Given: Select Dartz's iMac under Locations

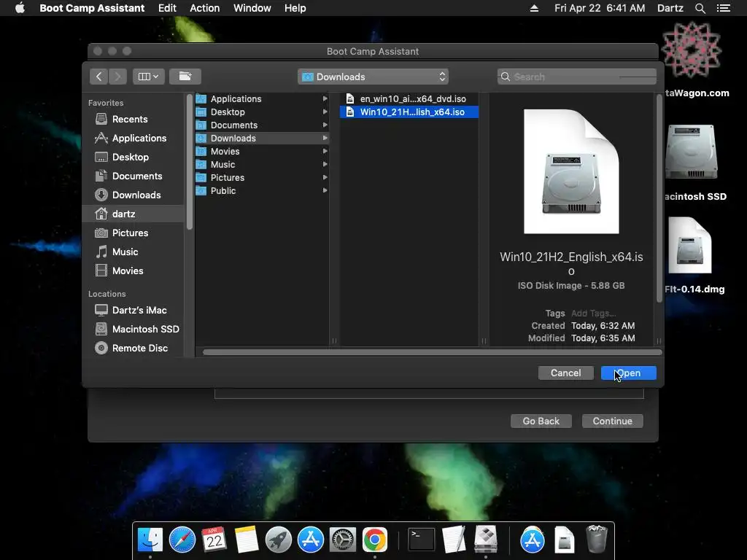Looking at the screenshot, I should (x=133, y=310).
